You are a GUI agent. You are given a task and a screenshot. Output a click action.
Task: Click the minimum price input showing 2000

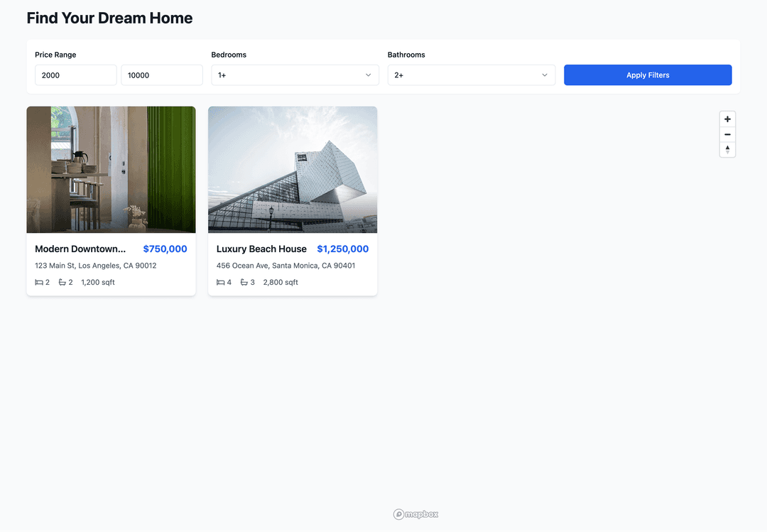75,75
